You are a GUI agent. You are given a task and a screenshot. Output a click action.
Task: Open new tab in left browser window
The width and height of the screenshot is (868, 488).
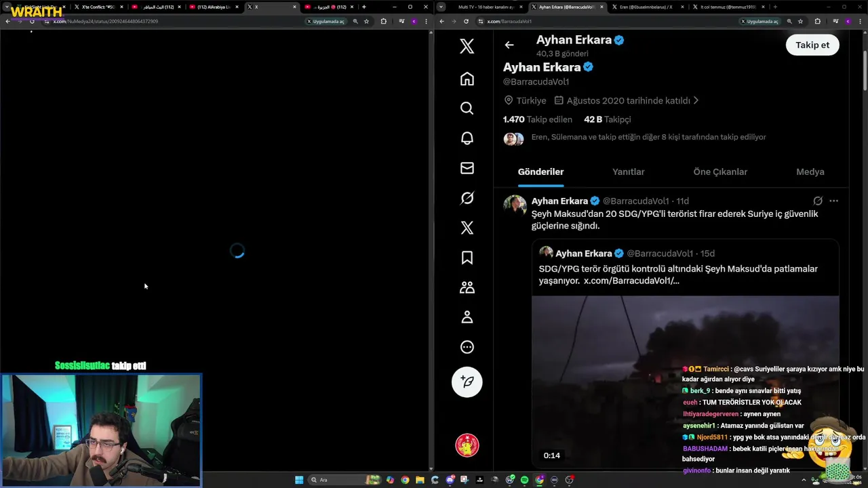(x=364, y=7)
